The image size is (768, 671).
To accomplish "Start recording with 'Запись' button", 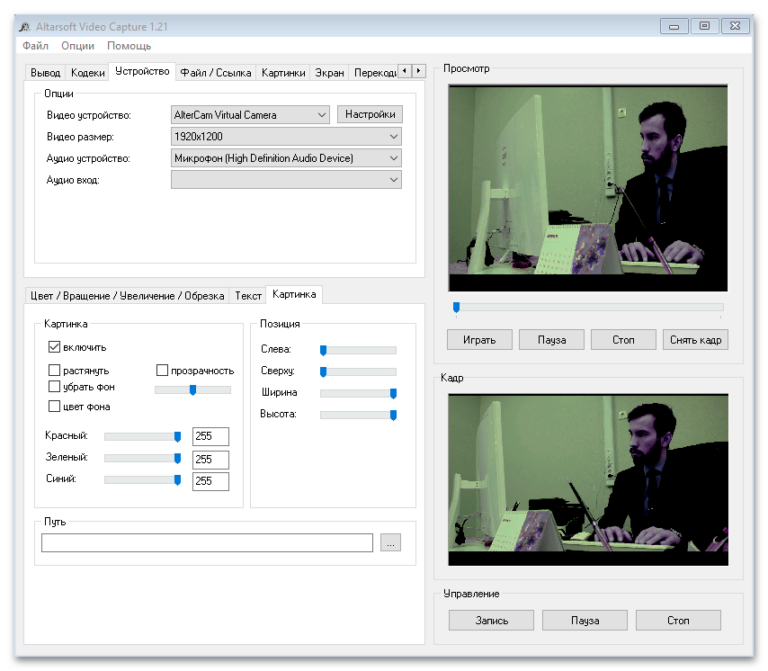I will click(x=491, y=620).
